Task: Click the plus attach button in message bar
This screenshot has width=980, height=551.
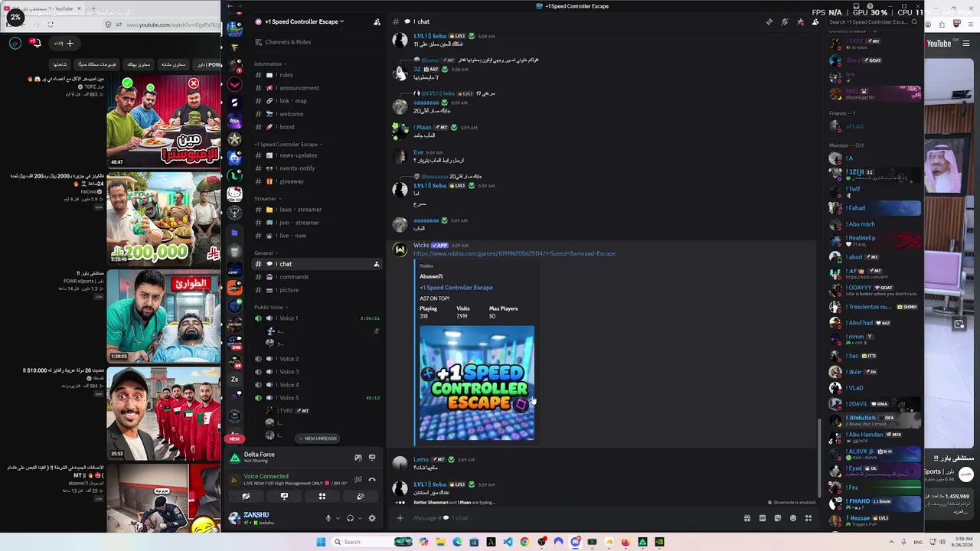Action: [400, 518]
